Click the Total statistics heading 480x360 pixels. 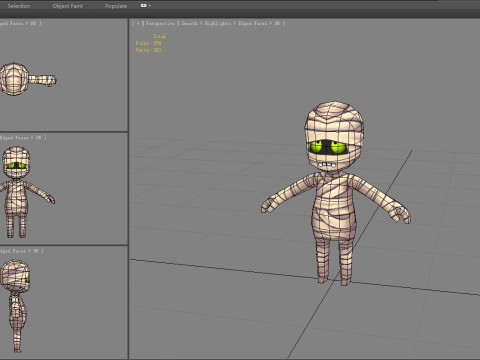159,36
